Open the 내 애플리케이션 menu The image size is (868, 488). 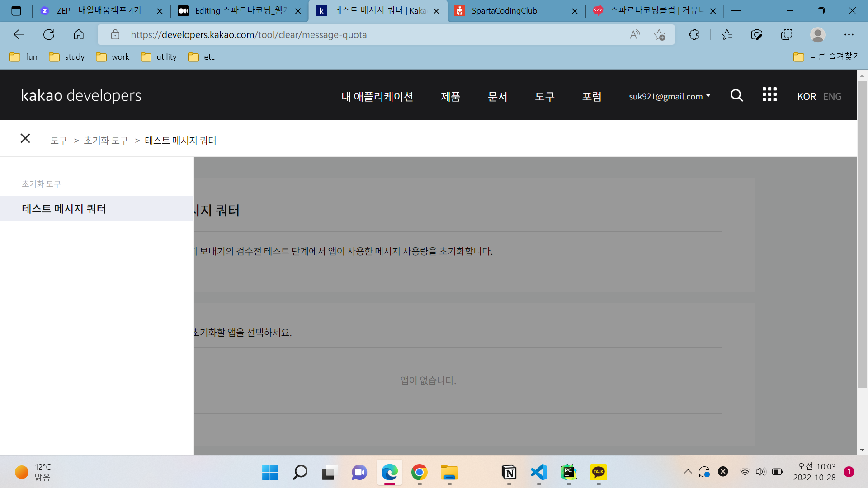pyautogui.click(x=377, y=96)
